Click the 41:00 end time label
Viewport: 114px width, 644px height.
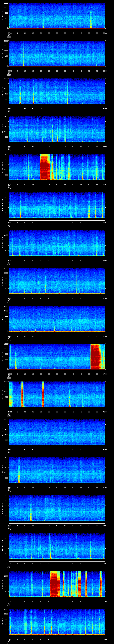(105, 147)
